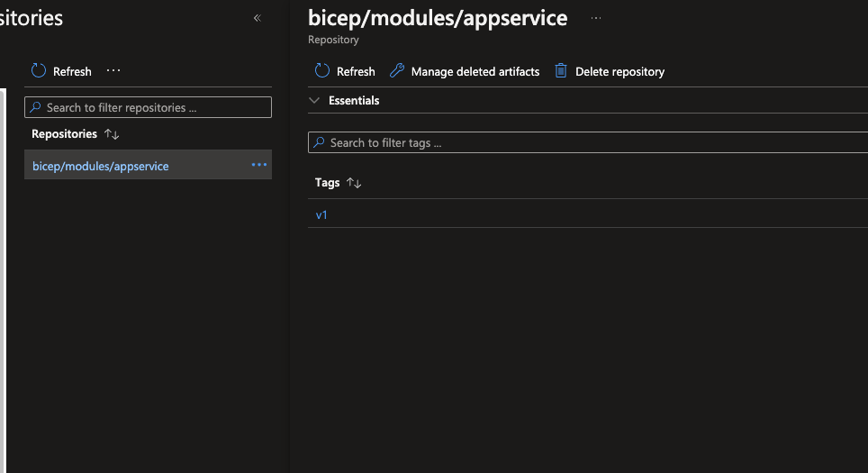This screenshot has width=868, height=473.
Task: Collapse the repositories pane with the double chevron
Action: (258, 18)
